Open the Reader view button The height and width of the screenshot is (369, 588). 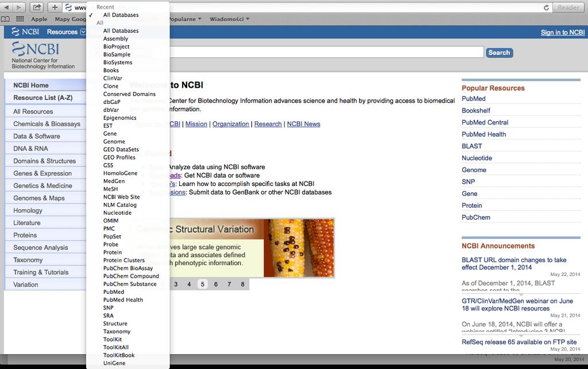pos(568,7)
